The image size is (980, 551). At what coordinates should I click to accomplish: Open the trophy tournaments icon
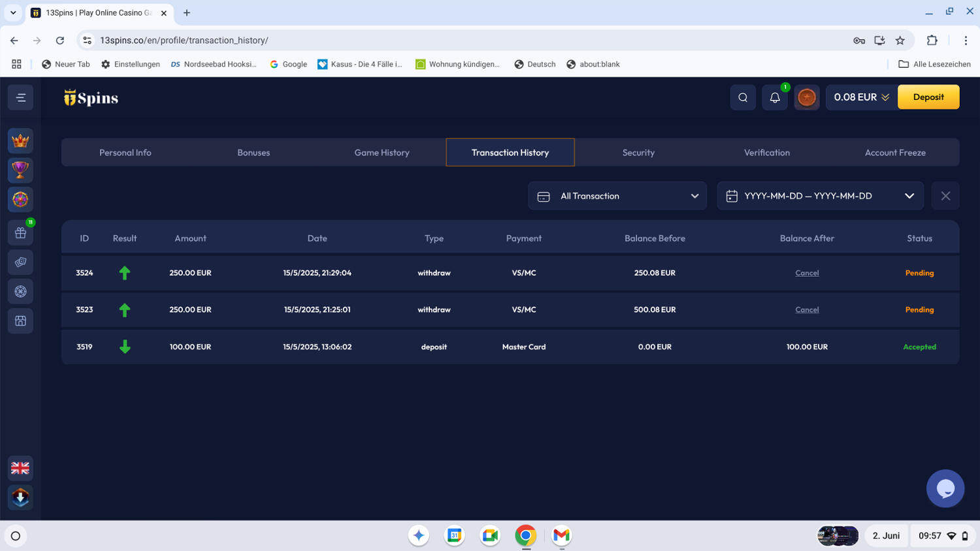click(21, 170)
